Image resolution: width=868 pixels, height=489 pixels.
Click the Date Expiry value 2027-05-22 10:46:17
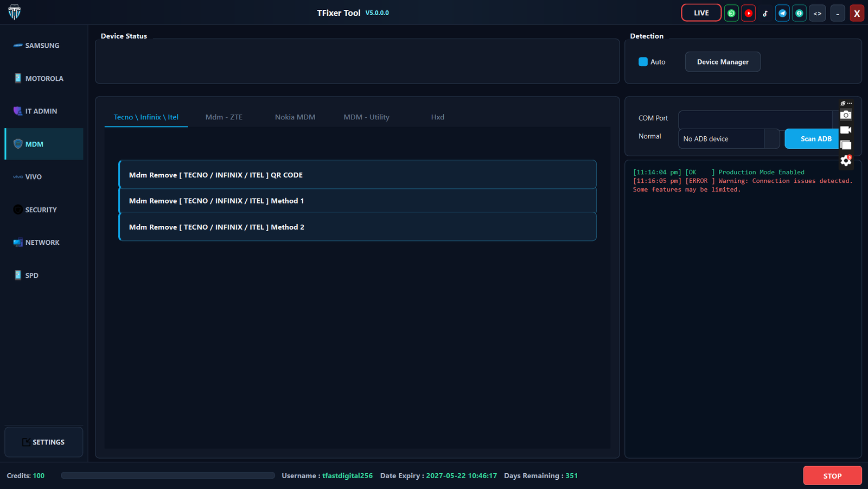click(461, 476)
